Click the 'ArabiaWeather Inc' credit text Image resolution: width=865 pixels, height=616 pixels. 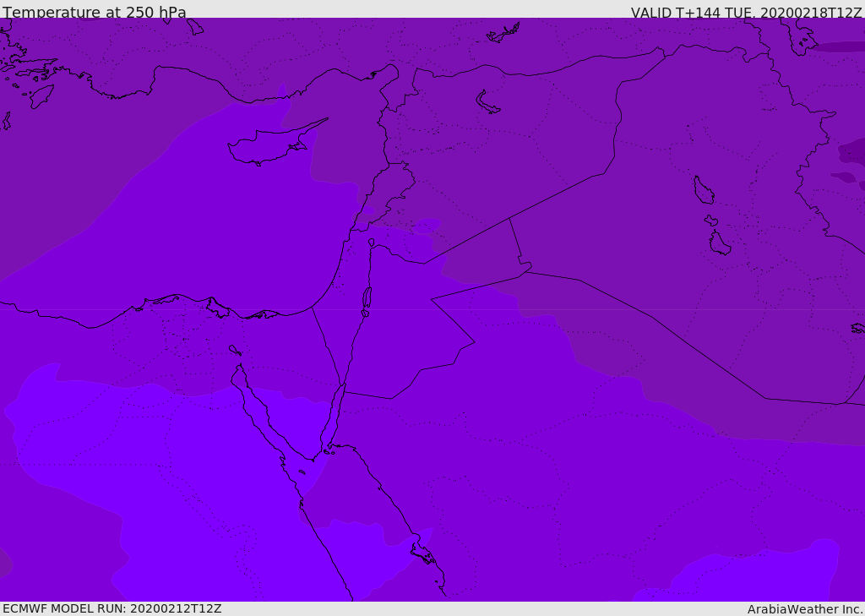(806, 609)
